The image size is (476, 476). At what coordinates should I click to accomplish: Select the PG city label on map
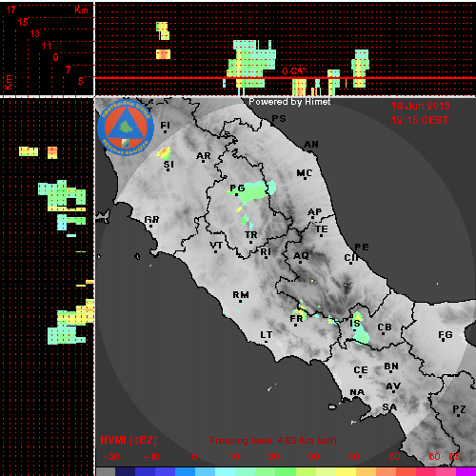237,188
